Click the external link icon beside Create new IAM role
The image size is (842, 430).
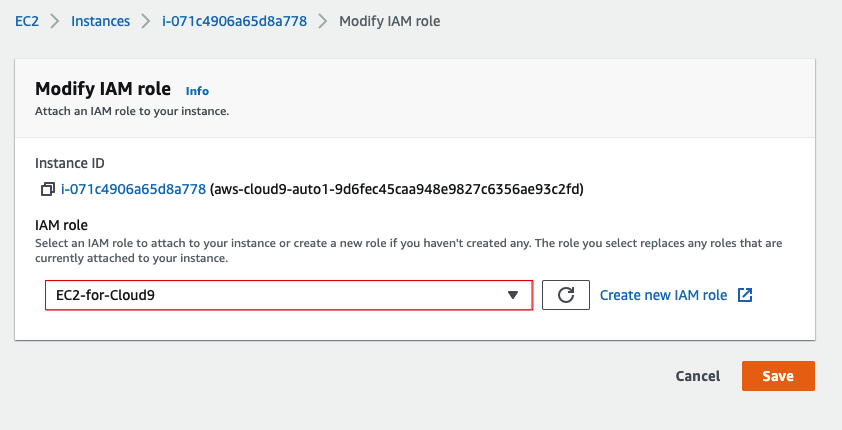click(745, 295)
